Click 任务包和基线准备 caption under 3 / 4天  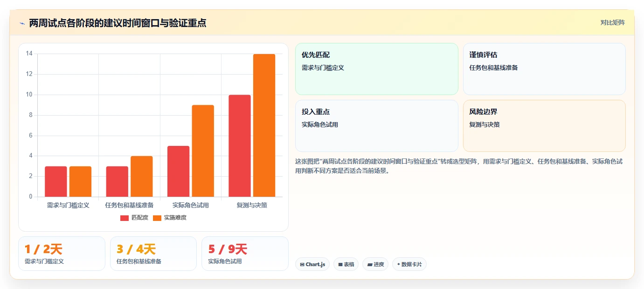point(139,261)
